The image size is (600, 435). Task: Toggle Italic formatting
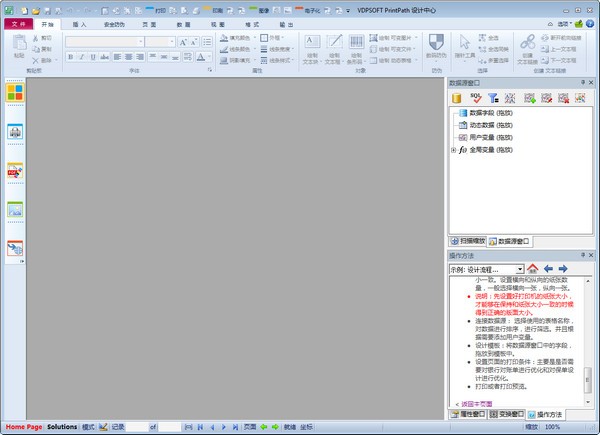click(x=82, y=57)
